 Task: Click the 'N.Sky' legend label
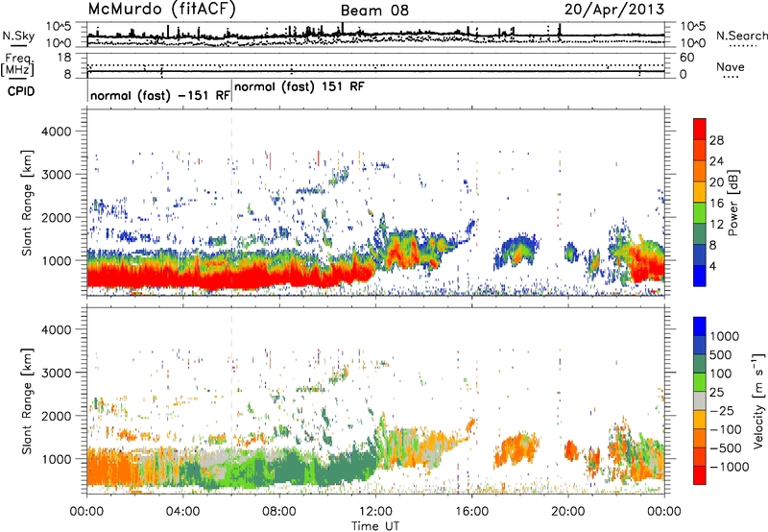coord(18,36)
